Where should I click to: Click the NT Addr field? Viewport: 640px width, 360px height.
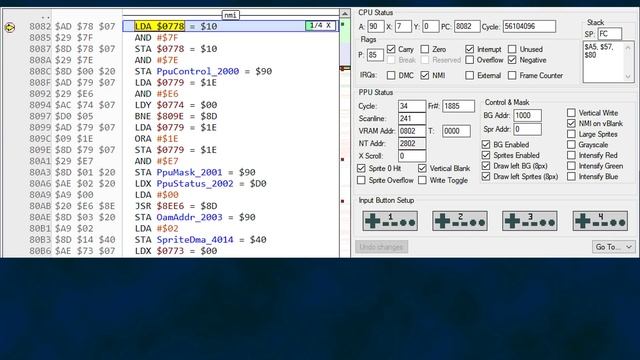[x=412, y=143]
